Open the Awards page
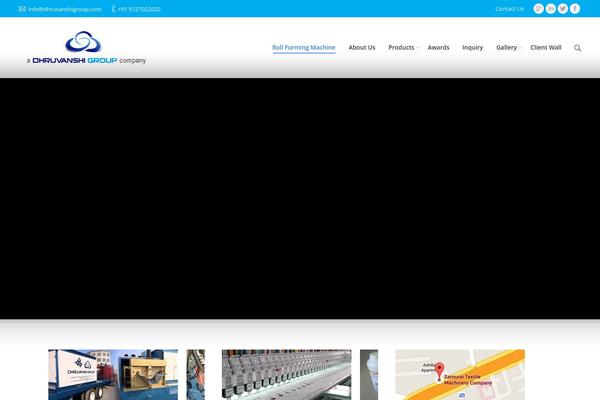The height and width of the screenshot is (400, 600). (x=439, y=47)
